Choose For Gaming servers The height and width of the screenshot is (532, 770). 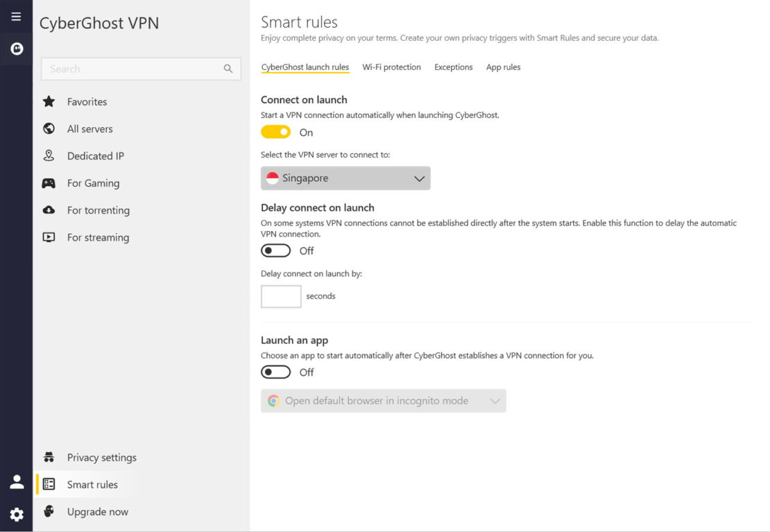pos(91,182)
